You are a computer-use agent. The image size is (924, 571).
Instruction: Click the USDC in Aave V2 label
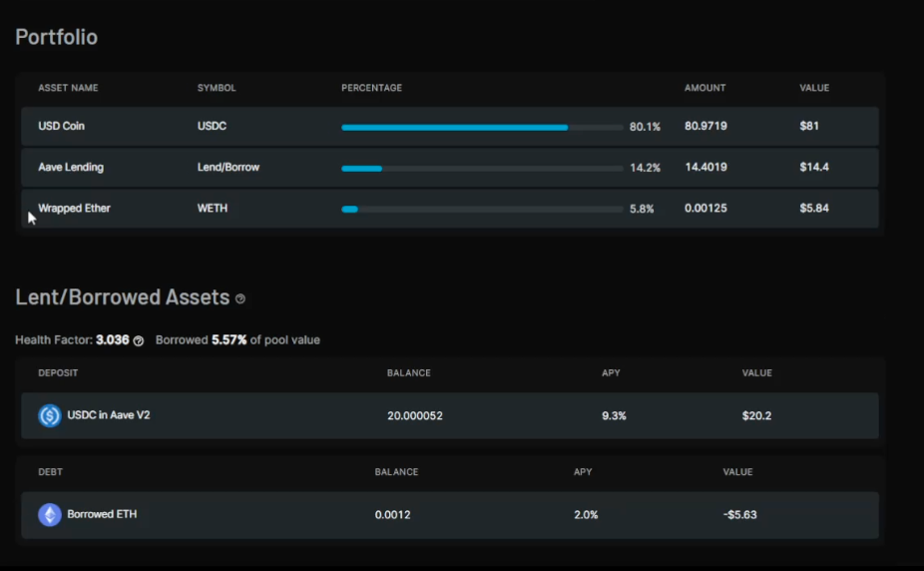coord(109,415)
